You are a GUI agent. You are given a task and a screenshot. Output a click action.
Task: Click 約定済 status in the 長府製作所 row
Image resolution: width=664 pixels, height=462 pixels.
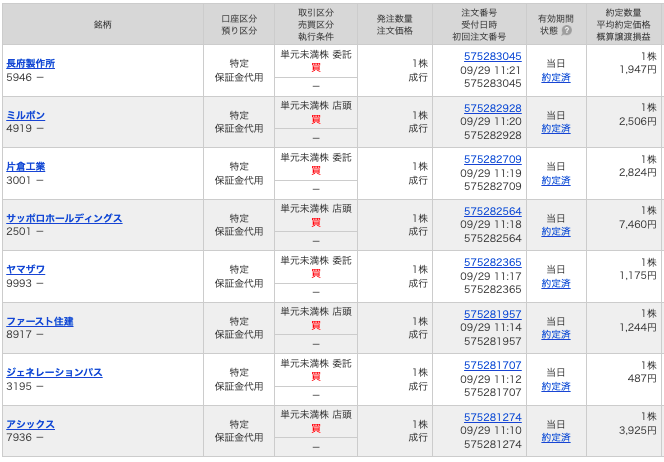click(556, 77)
